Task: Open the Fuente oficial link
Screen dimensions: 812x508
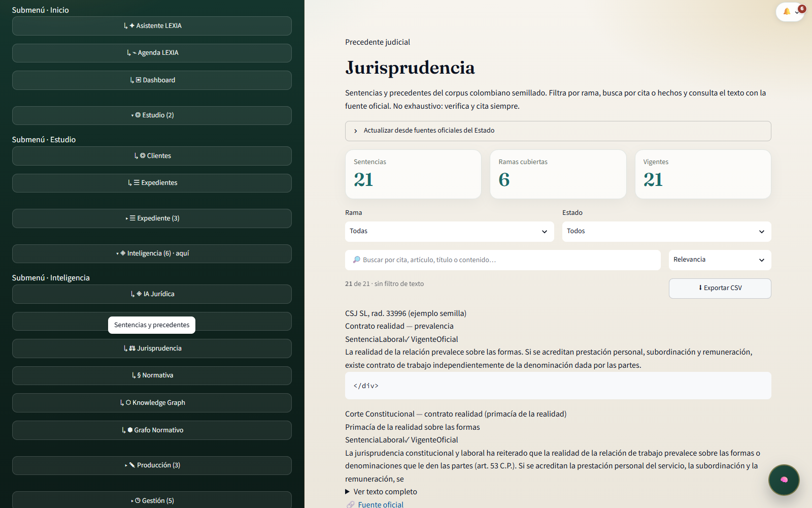Action: click(x=381, y=504)
